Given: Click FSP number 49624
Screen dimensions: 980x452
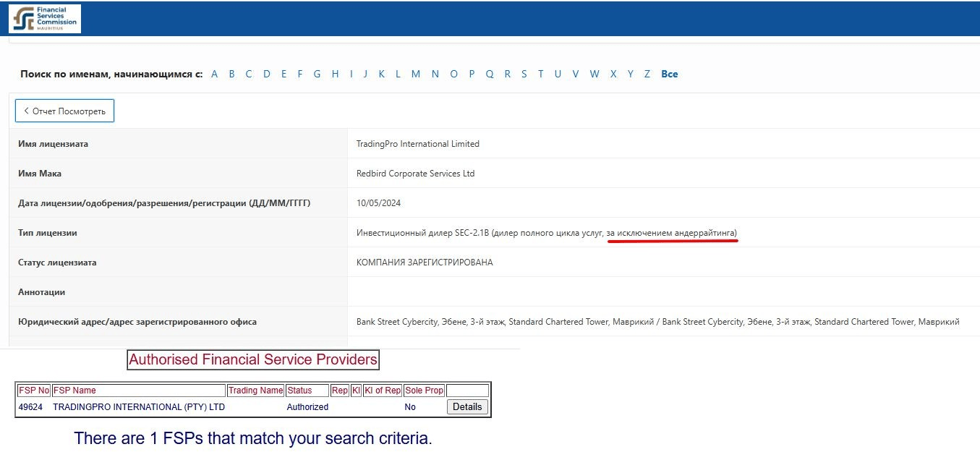Looking at the screenshot, I should (x=30, y=407).
